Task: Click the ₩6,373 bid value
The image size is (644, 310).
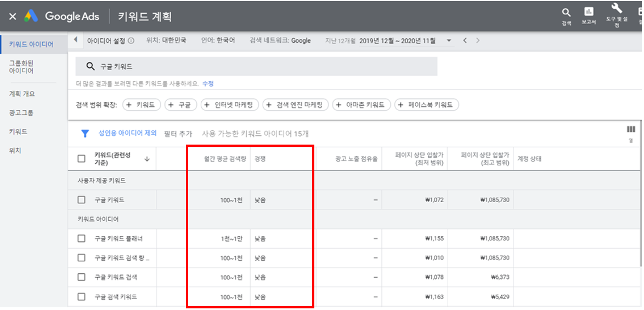Action: 500,277
